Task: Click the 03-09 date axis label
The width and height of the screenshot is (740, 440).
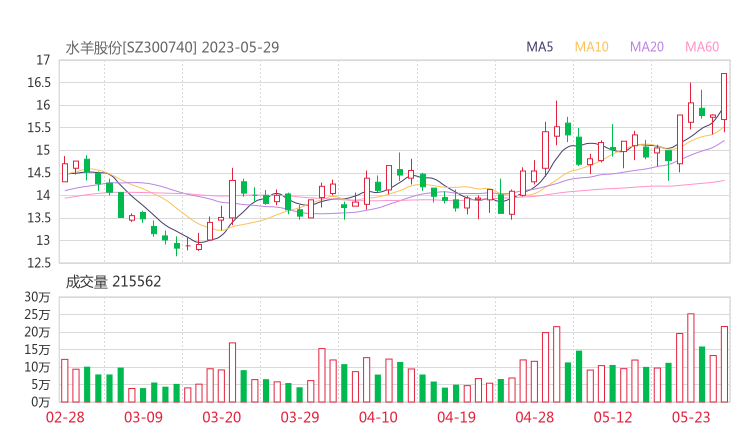Action: point(143,417)
